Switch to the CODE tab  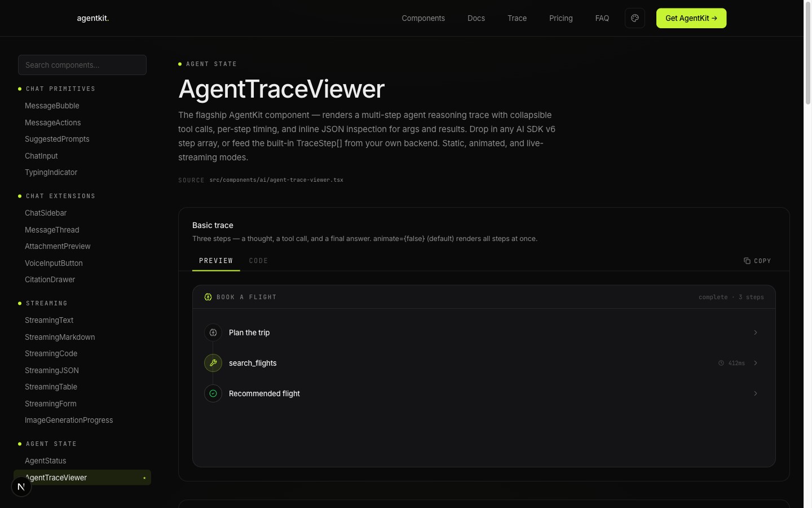click(259, 261)
